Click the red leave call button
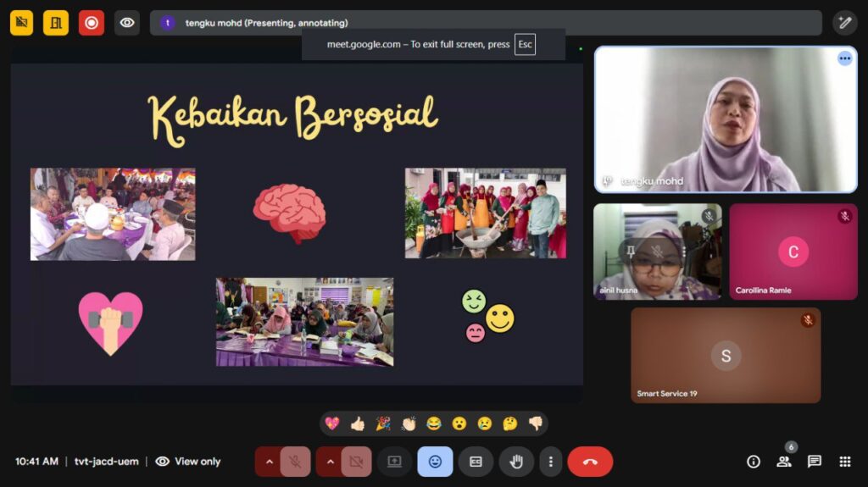Image resolution: width=868 pixels, height=487 pixels. click(x=590, y=462)
